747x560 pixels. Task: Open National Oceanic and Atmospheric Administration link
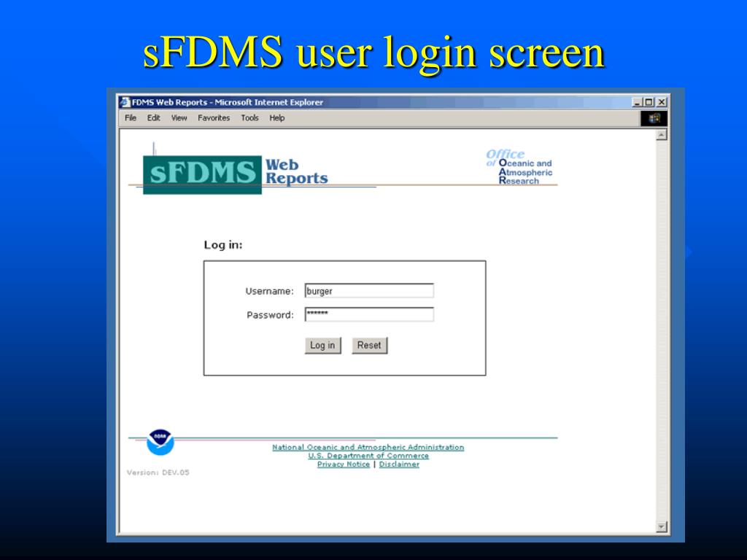pyautogui.click(x=368, y=447)
